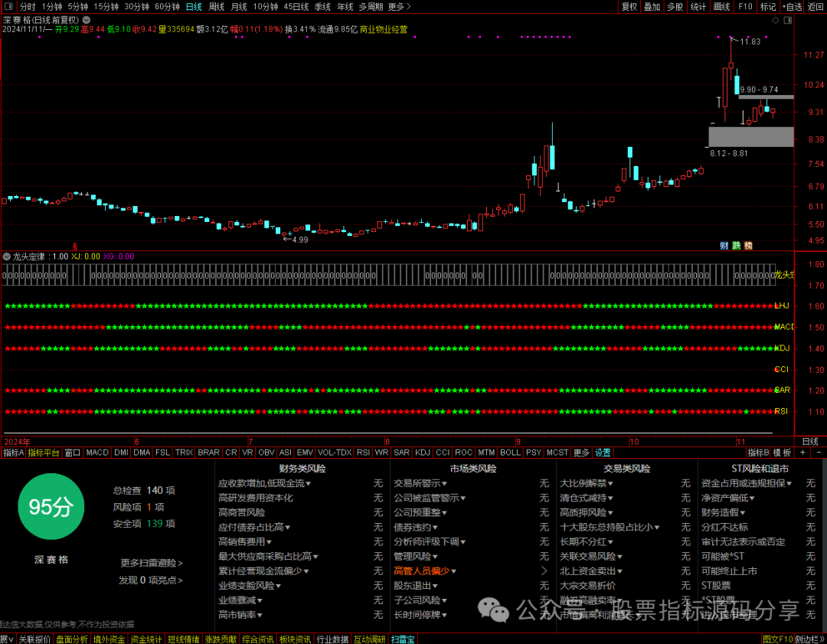Switch to 周线 weekly chart
This screenshot has height=644, width=827.
(x=216, y=7)
